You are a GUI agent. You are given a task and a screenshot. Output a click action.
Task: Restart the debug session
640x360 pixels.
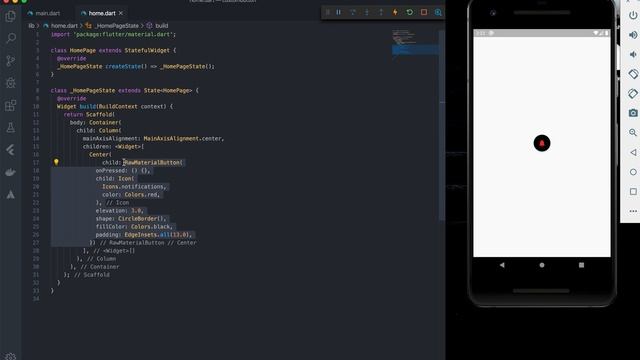pyautogui.click(x=409, y=12)
